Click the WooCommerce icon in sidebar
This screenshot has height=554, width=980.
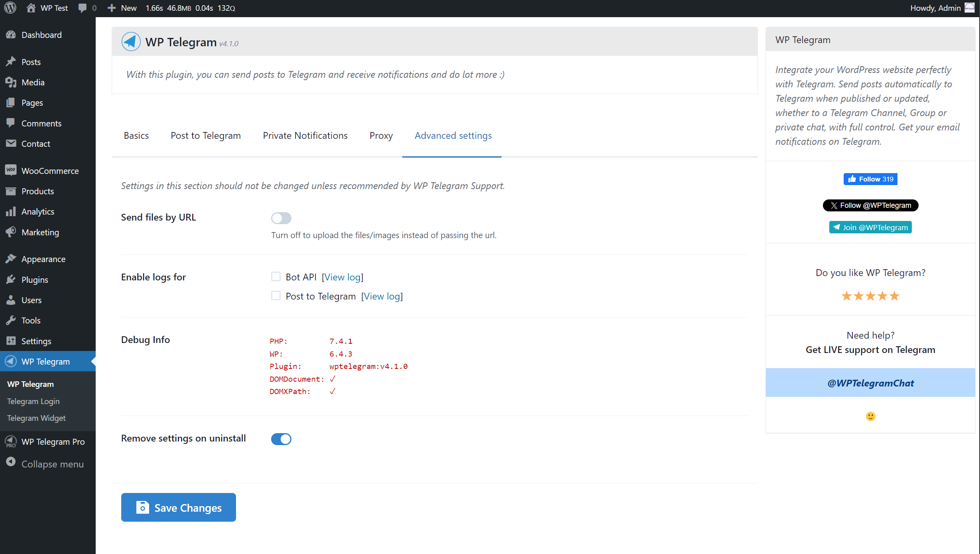[x=11, y=170]
